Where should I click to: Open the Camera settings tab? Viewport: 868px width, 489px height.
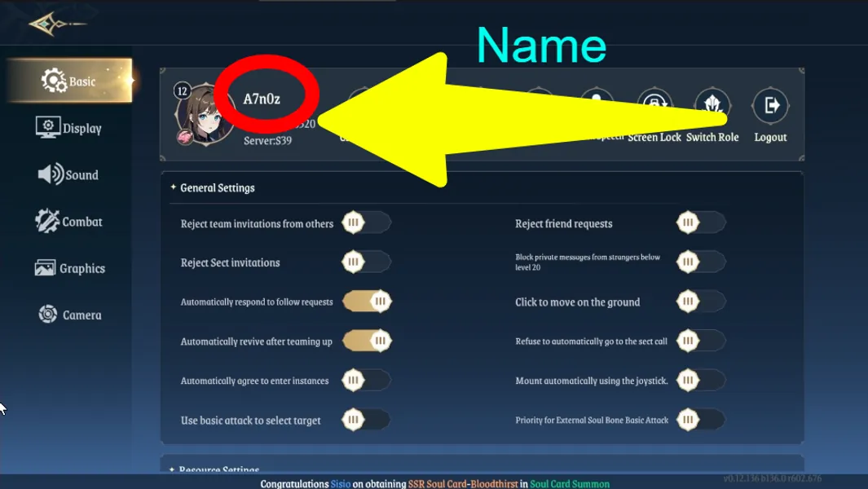(x=70, y=315)
